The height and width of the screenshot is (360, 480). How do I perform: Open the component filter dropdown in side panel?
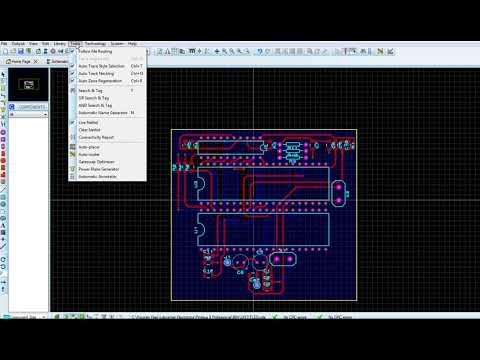[28, 114]
